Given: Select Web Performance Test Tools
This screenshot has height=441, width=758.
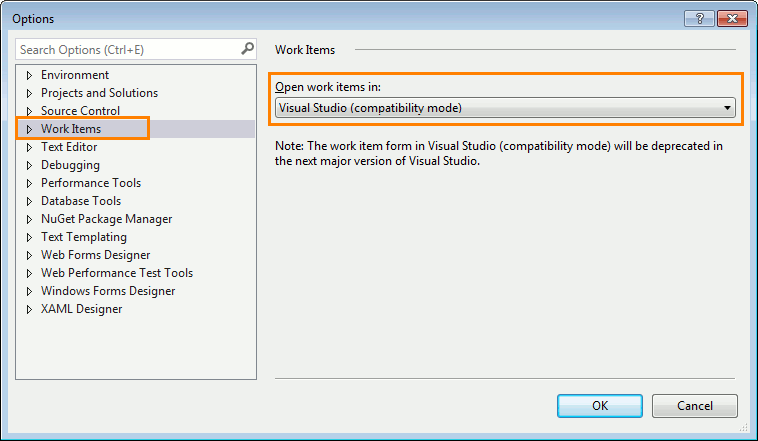Looking at the screenshot, I should coord(116,273).
